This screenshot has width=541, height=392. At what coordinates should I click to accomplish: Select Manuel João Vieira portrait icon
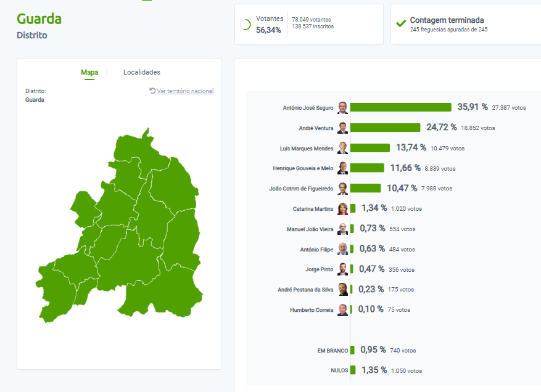[342, 229]
